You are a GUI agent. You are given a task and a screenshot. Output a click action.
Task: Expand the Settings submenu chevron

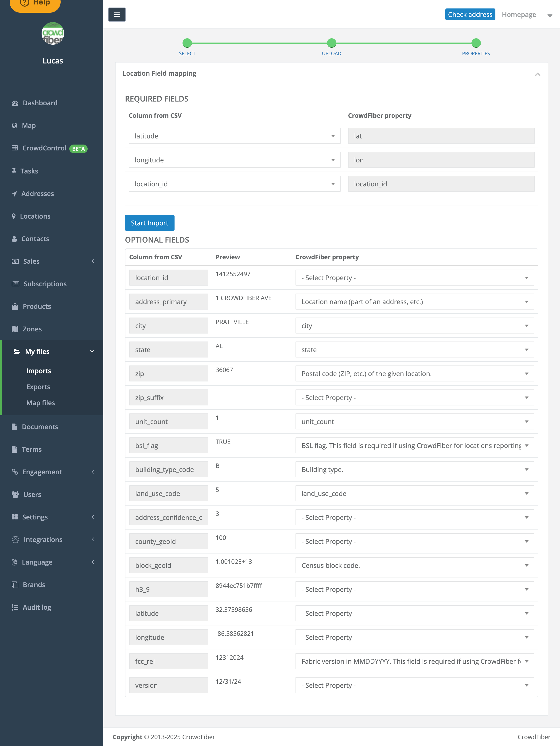pyautogui.click(x=93, y=517)
